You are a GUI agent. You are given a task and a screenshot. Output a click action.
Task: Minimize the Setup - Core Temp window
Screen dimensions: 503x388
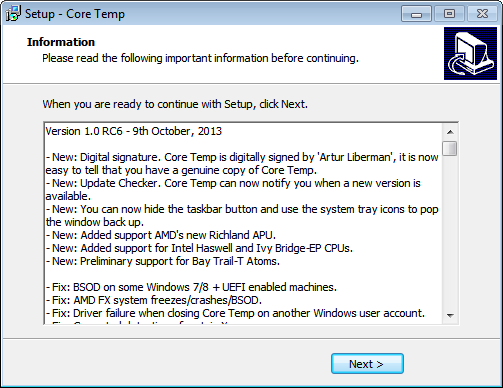pos(416,14)
